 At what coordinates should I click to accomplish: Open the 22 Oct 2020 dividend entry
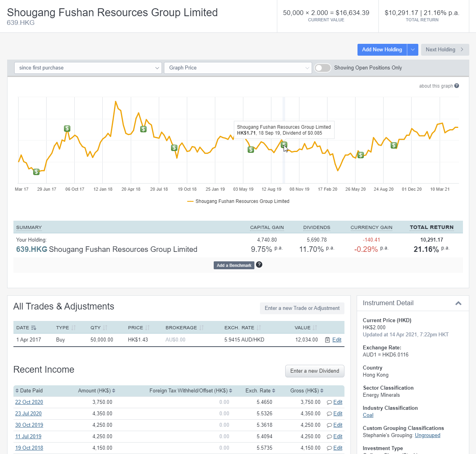tap(29, 402)
